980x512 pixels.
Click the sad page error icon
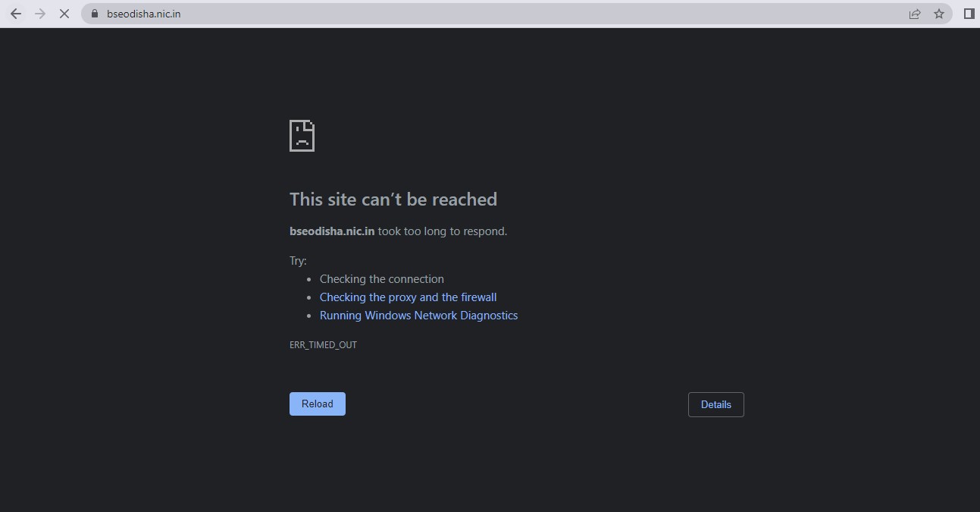click(302, 136)
